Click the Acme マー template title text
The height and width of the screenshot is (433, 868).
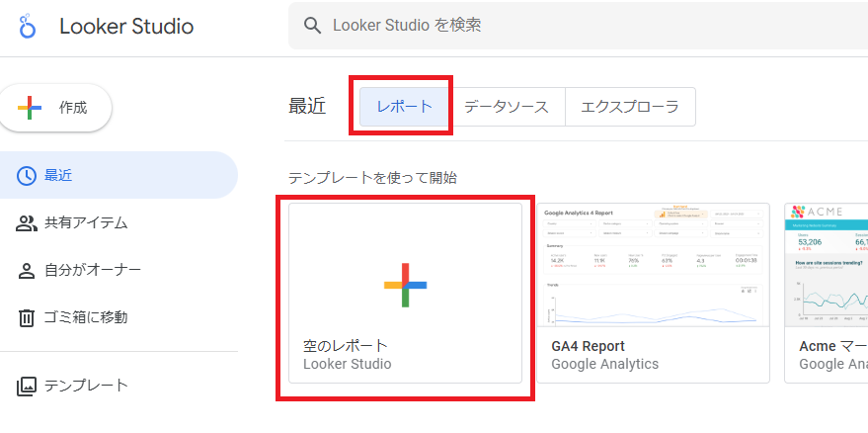831,346
